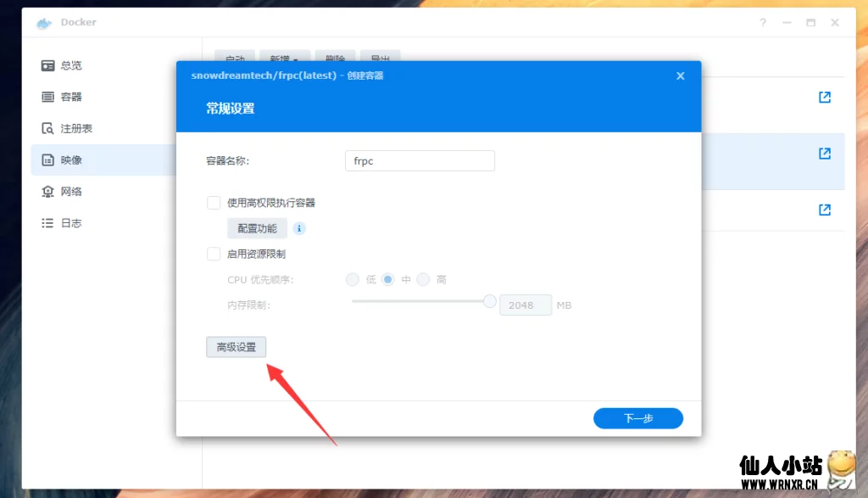Screen dimensions: 868x498
Task: Switch to the 映像 section in sidebar
Action: 71,159
